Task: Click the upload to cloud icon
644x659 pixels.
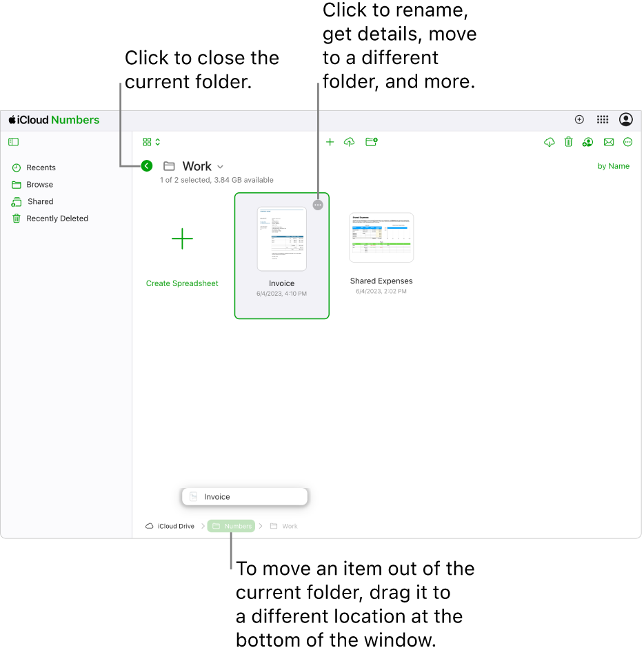Action: tap(350, 142)
